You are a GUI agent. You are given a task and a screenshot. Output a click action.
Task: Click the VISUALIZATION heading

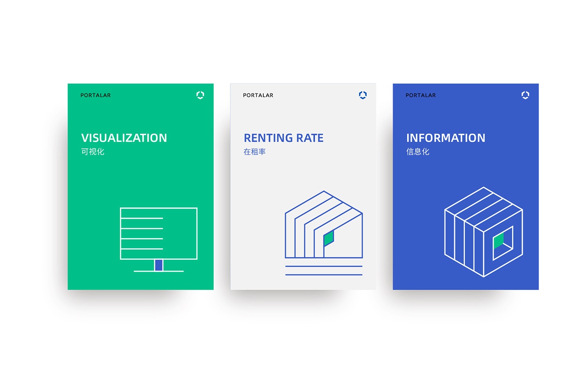124,138
